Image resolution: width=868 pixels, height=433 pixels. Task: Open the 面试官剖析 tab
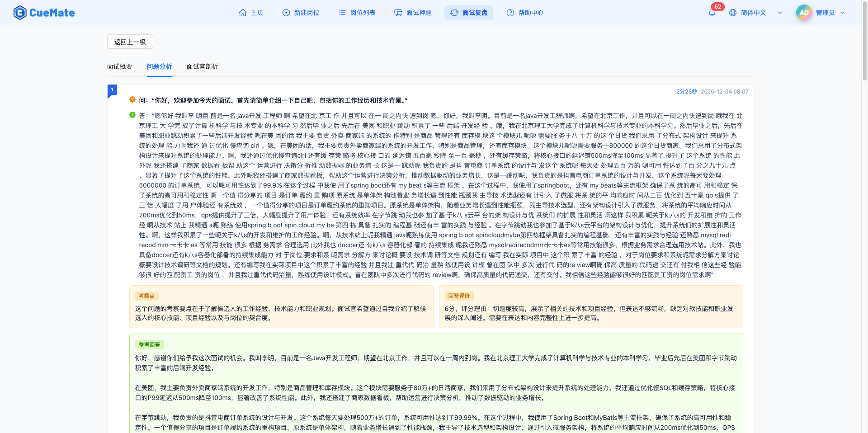pos(202,66)
